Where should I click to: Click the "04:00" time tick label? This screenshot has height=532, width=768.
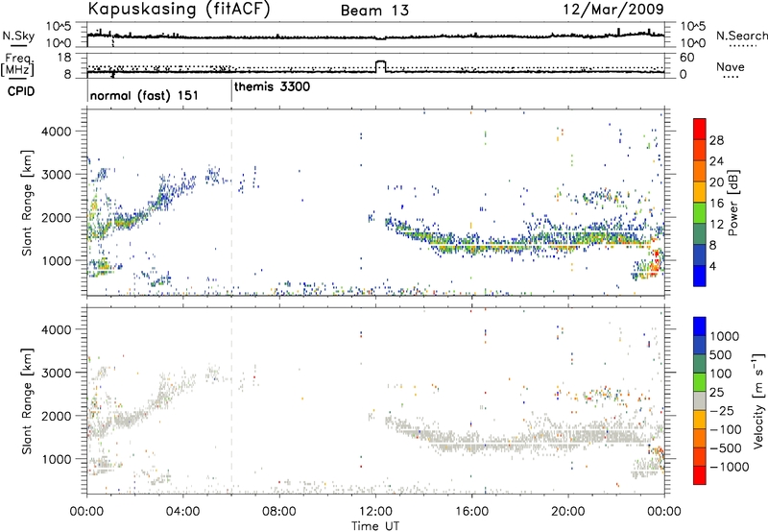click(x=183, y=512)
